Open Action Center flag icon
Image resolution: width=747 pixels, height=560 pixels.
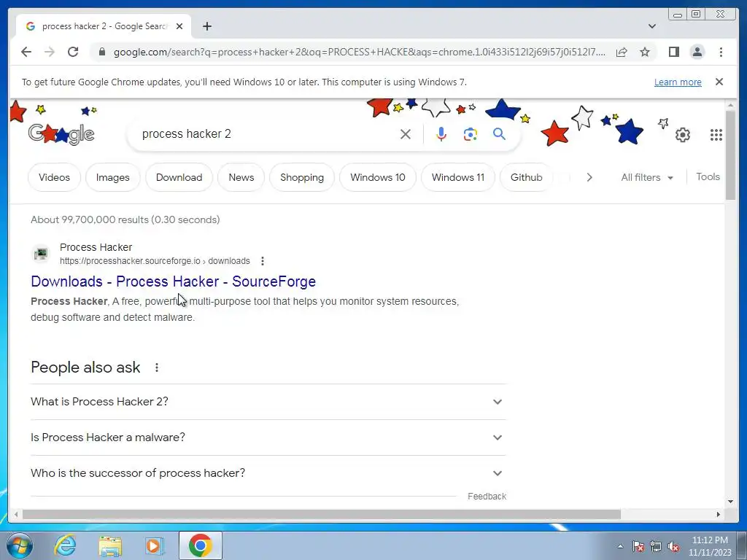pos(638,546)
